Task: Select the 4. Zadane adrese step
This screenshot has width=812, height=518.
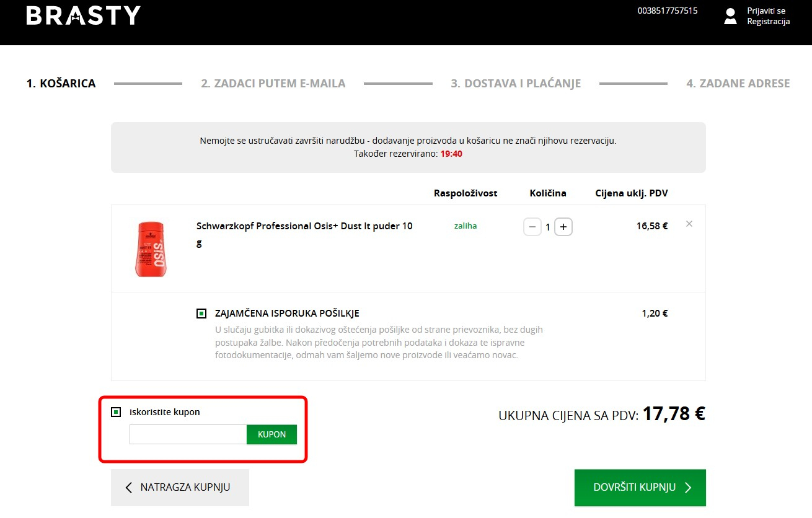Action: click(738, 84)
